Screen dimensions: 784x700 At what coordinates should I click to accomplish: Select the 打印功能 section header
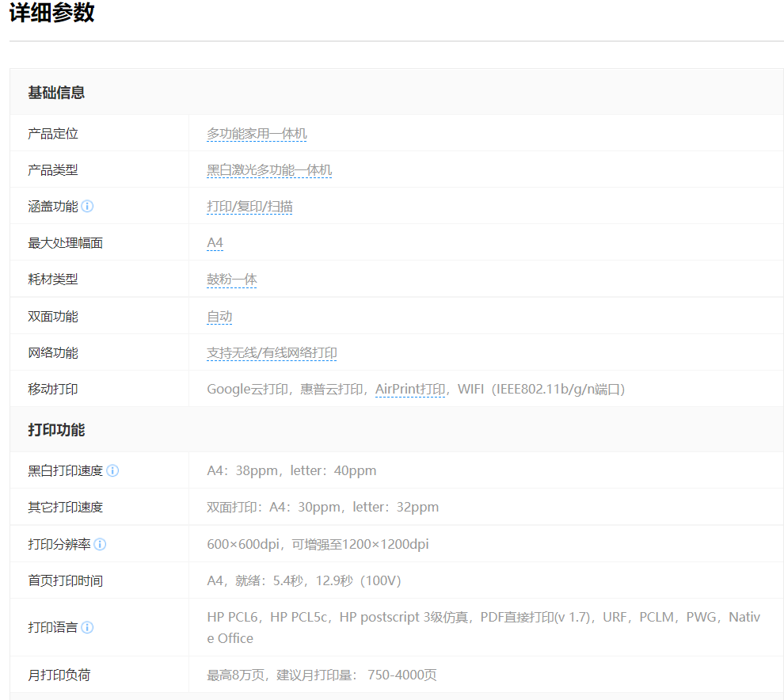click(x=56, y=429)
